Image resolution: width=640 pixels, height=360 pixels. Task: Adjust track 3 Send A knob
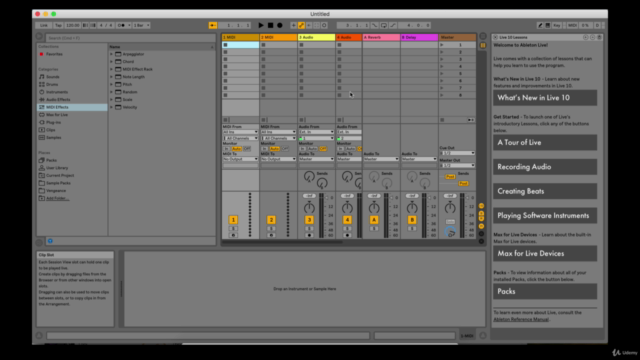[309, 176]
